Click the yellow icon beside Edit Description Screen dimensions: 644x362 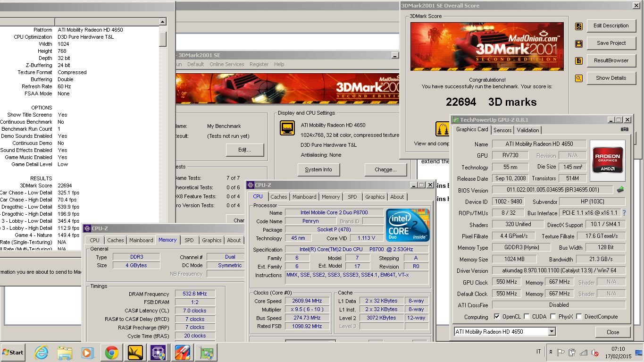pos(579,26)
